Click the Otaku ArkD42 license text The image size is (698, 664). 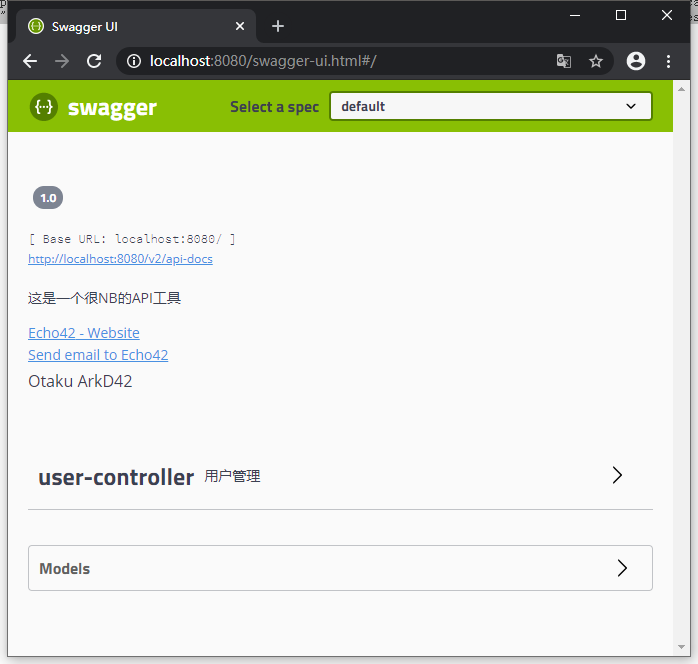pos(80,381)
